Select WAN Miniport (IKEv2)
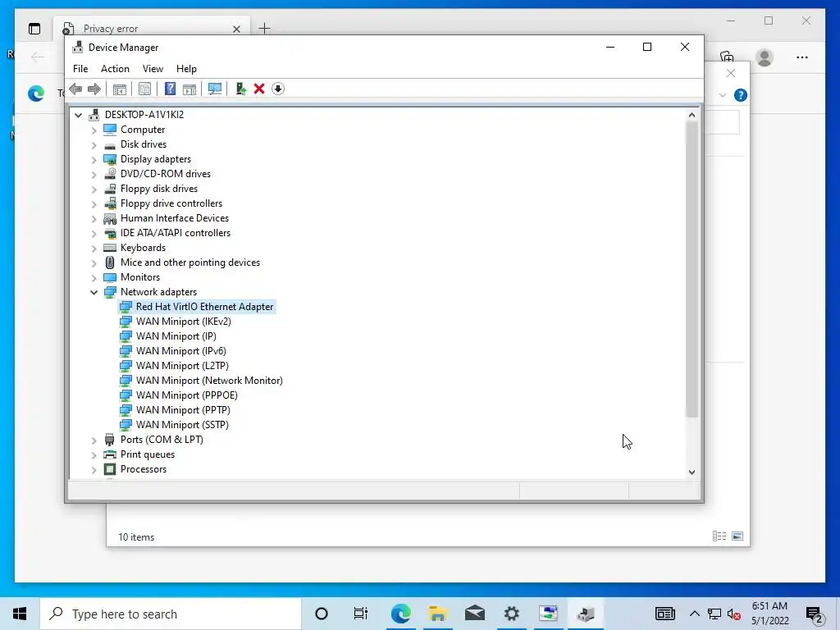Viewport: 840px width, 630px height. 183,322
